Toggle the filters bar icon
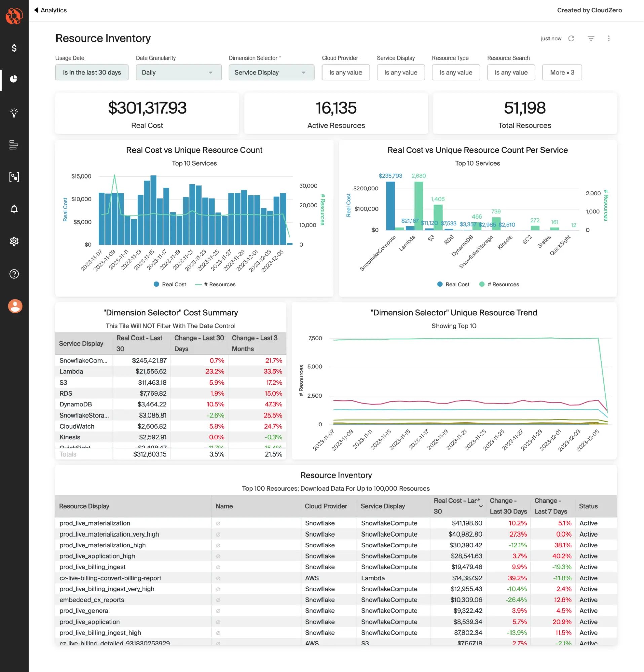 click(591, 38)
